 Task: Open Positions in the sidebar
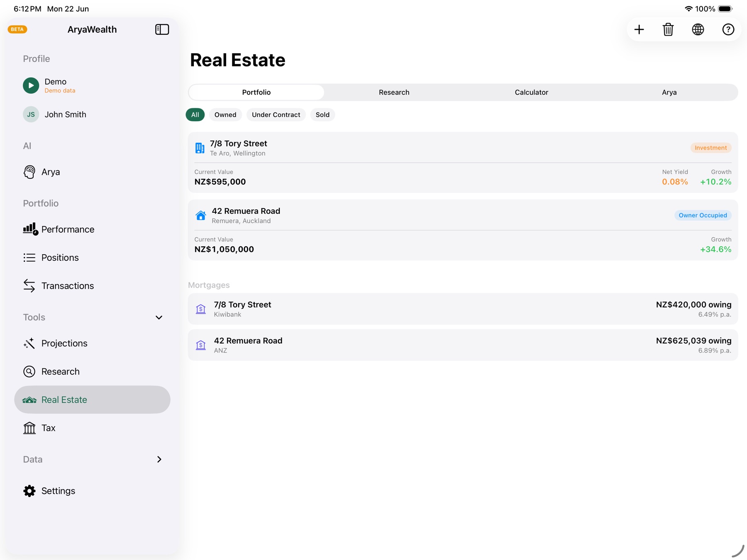click(x=92, y=258)
